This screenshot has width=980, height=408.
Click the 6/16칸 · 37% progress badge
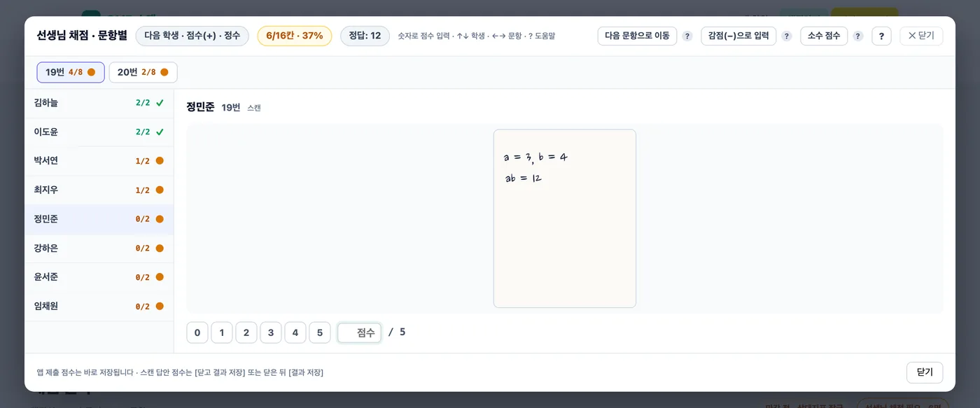295,36
